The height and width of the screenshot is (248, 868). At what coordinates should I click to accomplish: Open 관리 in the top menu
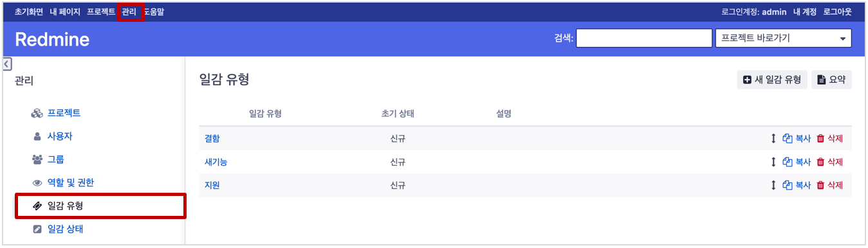(x=129, y=12)
